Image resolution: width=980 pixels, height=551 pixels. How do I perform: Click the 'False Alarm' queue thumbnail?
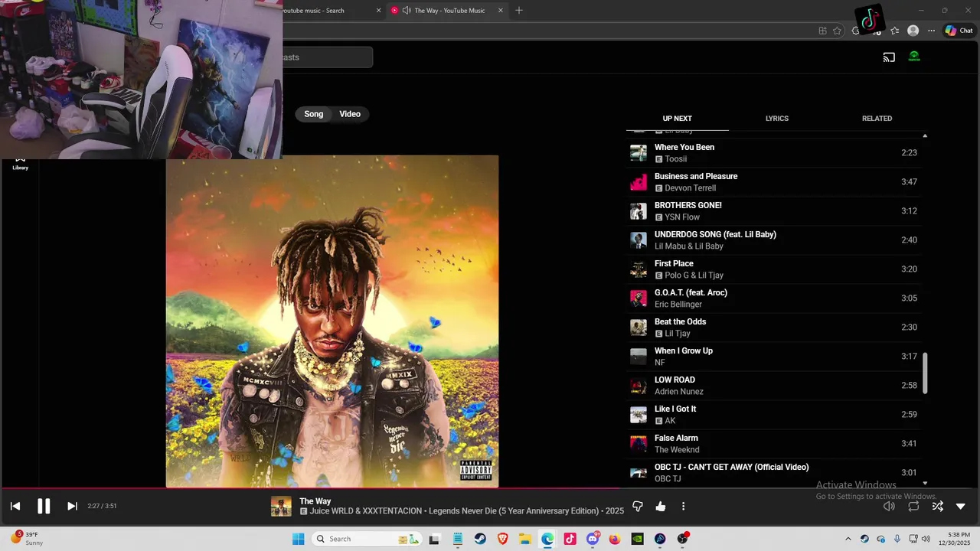[639, 444]
